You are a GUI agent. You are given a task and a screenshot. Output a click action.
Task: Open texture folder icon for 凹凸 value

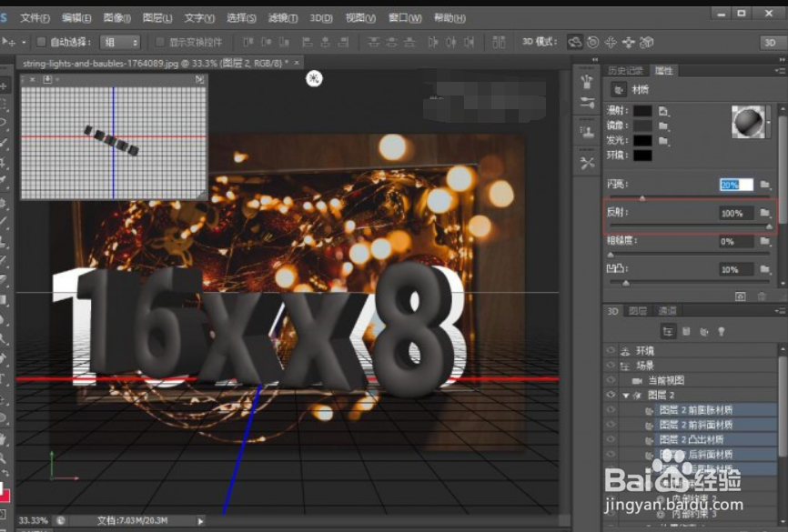click(x=765, y=269)
